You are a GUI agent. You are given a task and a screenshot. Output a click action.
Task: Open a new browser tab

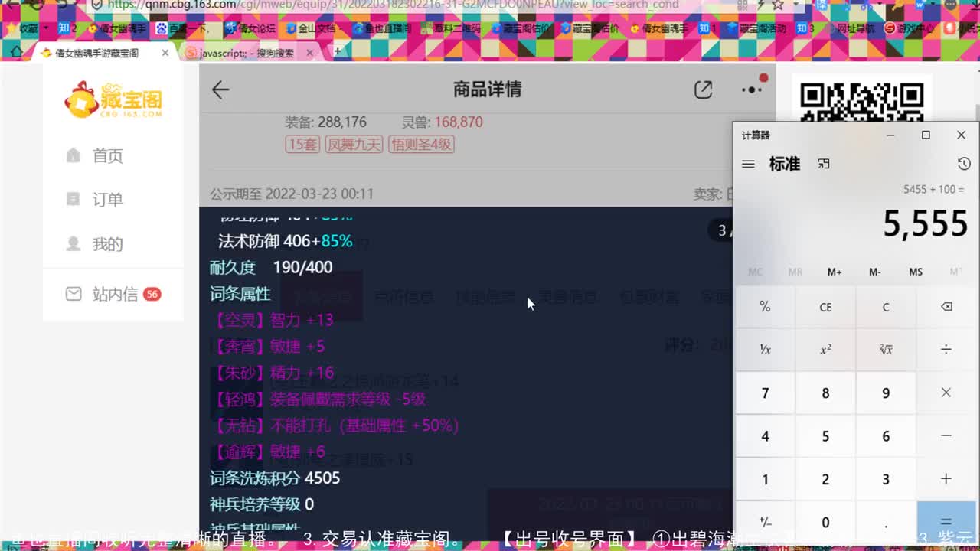point(337,51)
